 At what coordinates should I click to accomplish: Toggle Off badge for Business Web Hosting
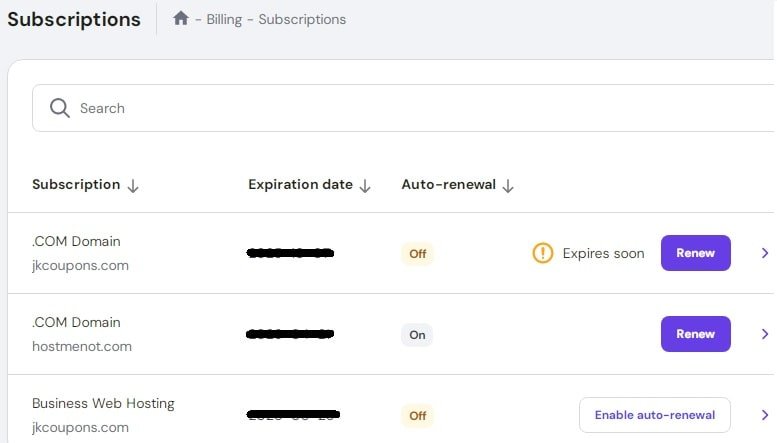point(417,415)
